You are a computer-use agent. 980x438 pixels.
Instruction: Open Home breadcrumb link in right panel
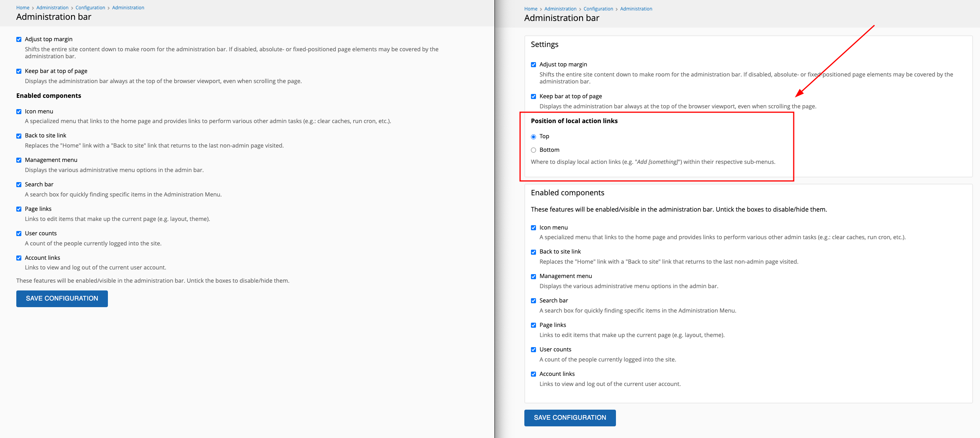pyautogui.click(x=531, y=9)
